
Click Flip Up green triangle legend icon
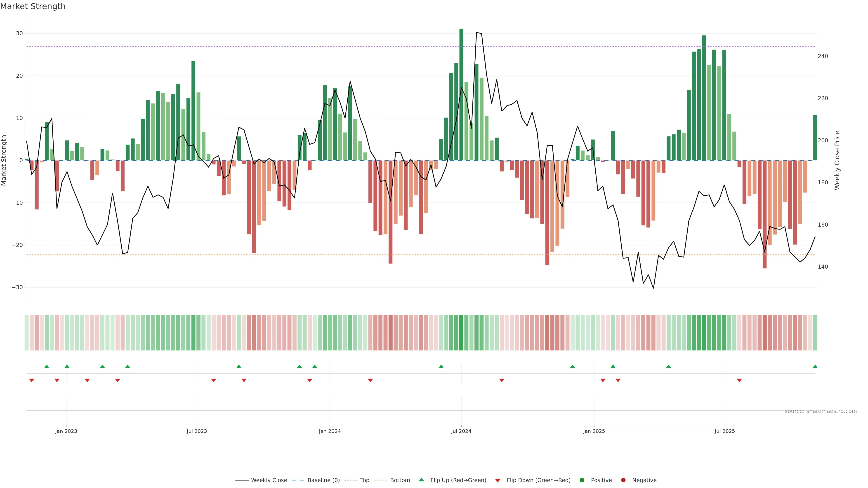tap(421, 480)
